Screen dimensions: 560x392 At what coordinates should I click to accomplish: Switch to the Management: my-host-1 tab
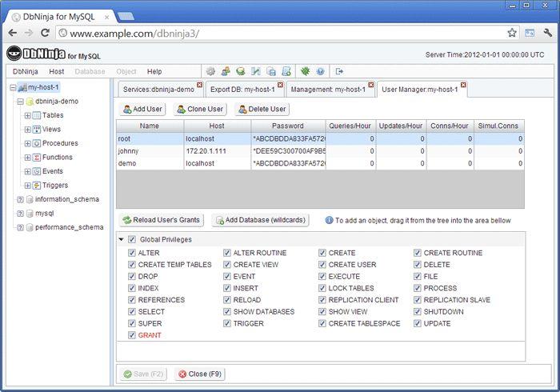click(x=327, y=90)
